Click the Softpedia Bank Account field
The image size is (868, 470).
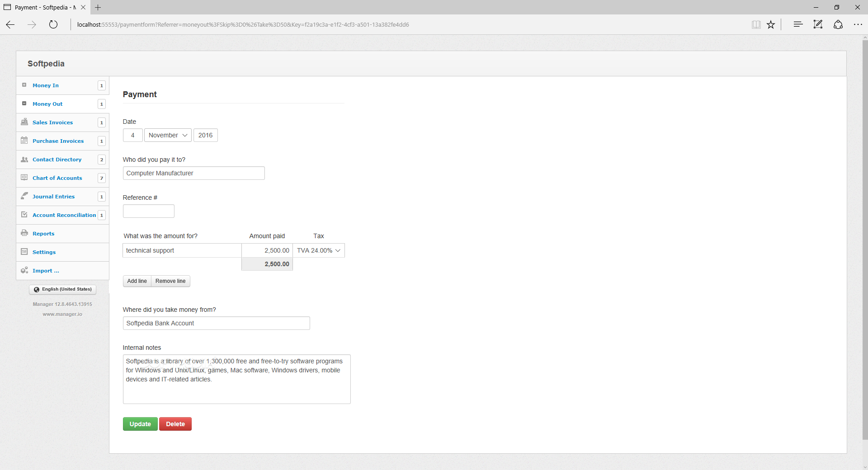(216, 323)
